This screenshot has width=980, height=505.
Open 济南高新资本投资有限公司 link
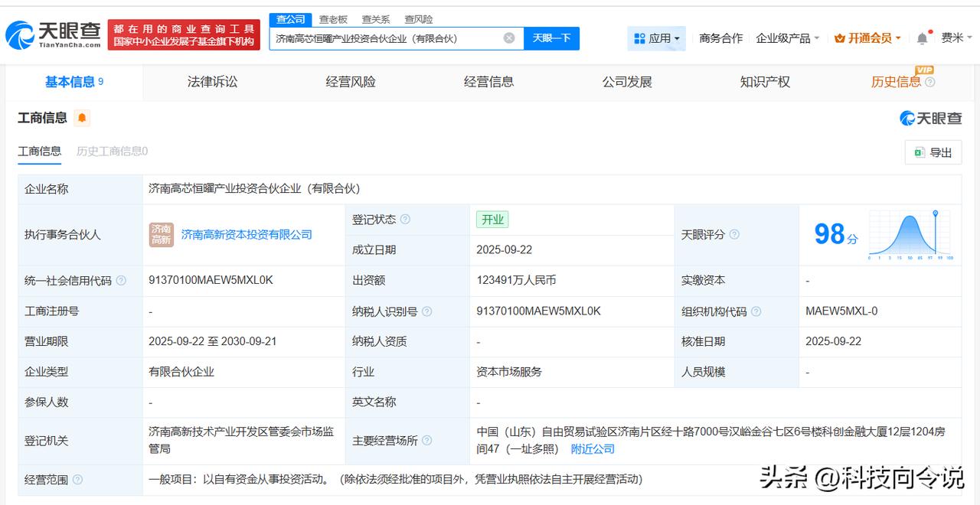coord(247,235)
